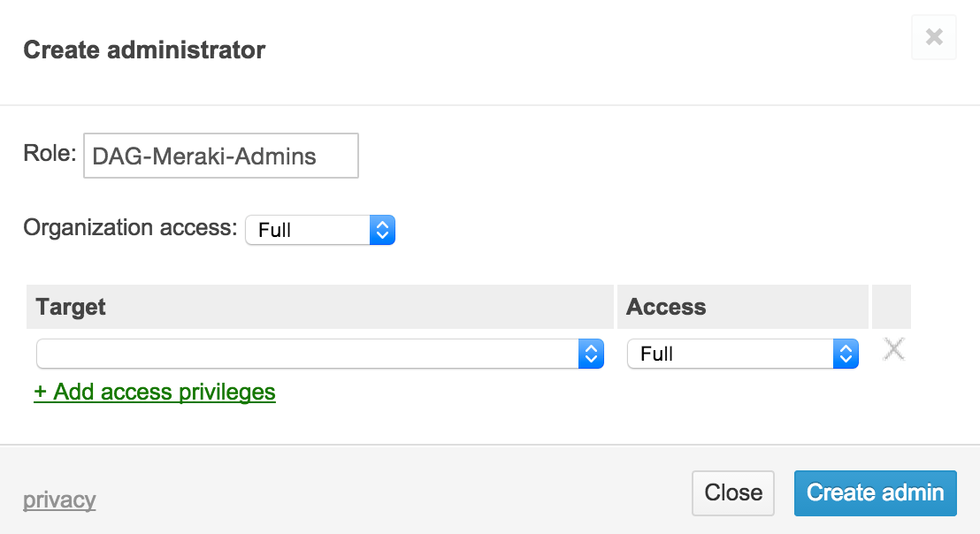
Task: Close the Create administrator dialog with the X icon
Action: tap(934, 37)
